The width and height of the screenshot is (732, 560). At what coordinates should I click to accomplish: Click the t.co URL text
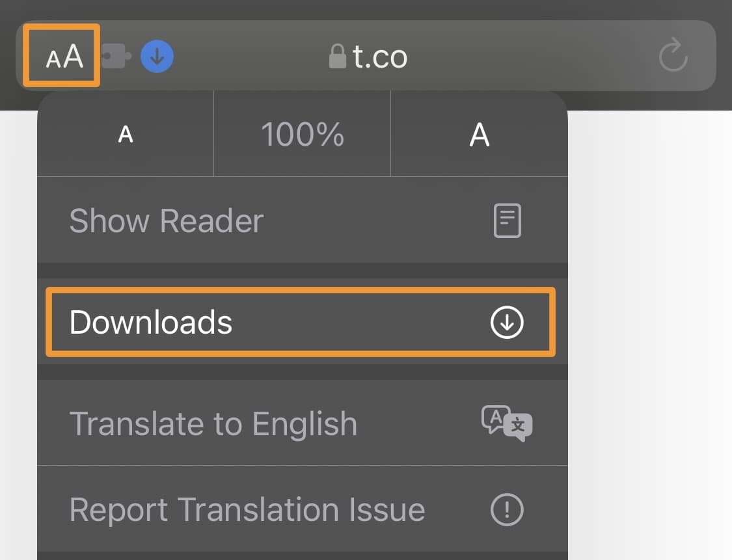pyautogui.click(x=380, y=57)
